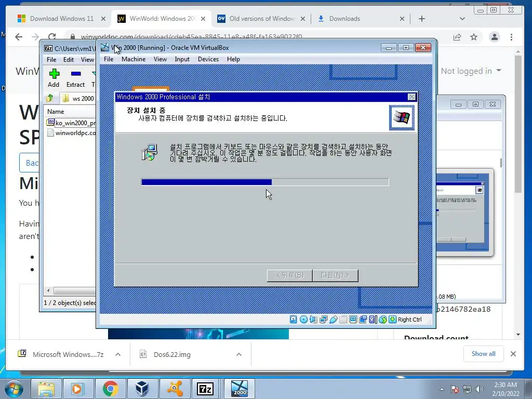532x399 pixels.
Task: Click the Add button in 7-Zip toolbar
Action: coord(54,78)
